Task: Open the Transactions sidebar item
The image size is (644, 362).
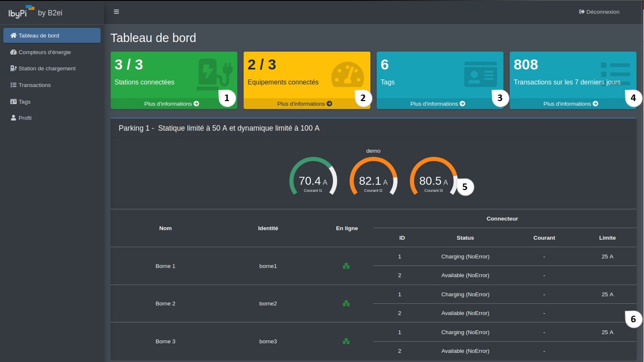Action: point(52,85)
